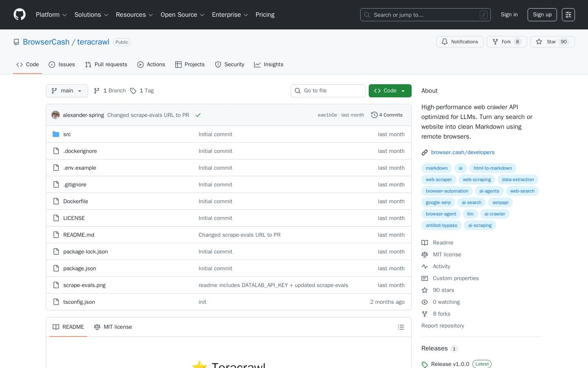Viewport: 588px width, 368px height.
Task: Click the Sign up button
Action: [x=542, y=15]
